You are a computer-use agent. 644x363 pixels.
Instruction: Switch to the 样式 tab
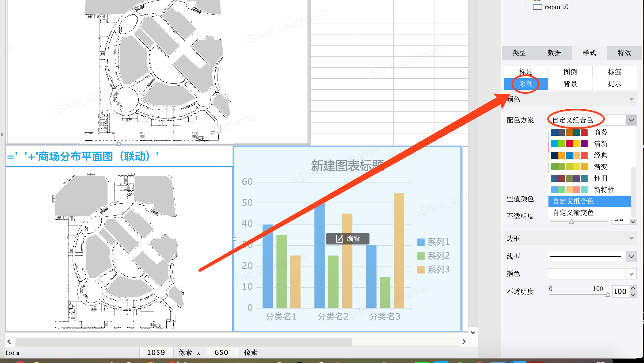point(589,53)
